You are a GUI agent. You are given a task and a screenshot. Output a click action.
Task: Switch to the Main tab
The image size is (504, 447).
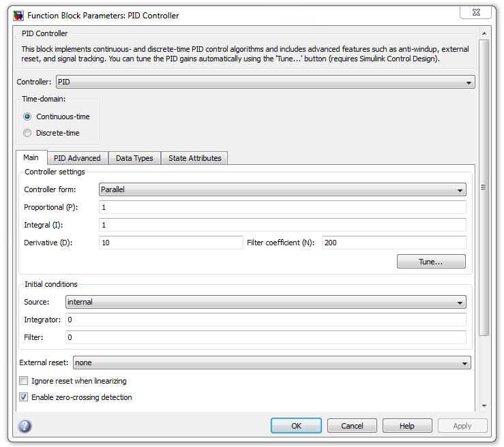(x=31, y=157)
